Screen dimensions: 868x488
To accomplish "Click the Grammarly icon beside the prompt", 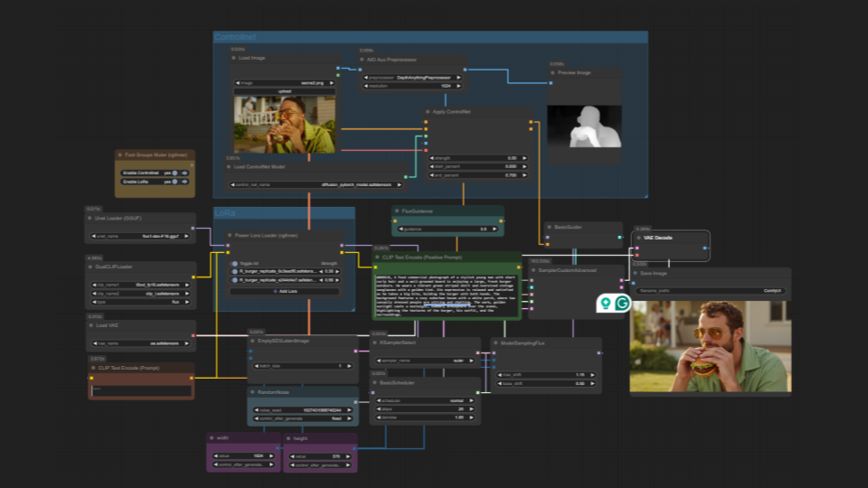I will (x=622, y=304).
